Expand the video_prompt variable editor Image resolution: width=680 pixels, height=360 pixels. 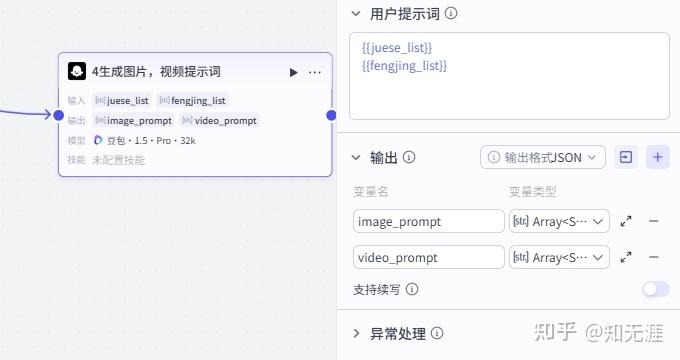click(x=626, y=257)
